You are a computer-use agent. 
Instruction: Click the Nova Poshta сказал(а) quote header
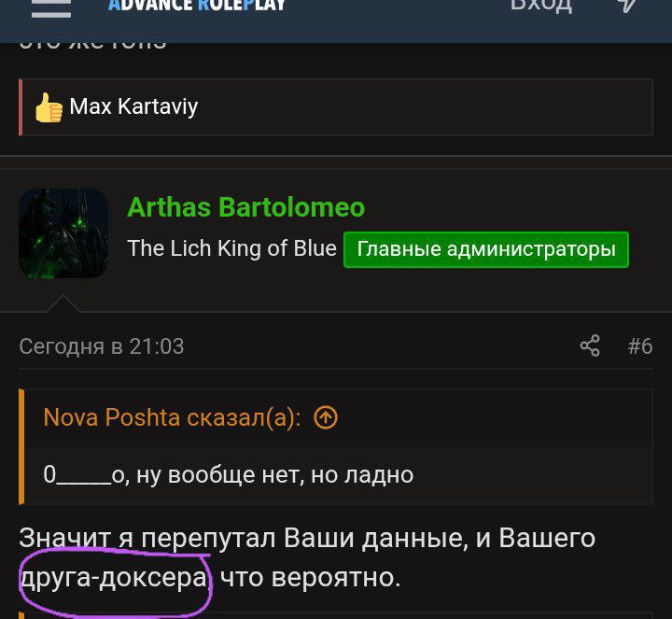[x=172, y=417]
